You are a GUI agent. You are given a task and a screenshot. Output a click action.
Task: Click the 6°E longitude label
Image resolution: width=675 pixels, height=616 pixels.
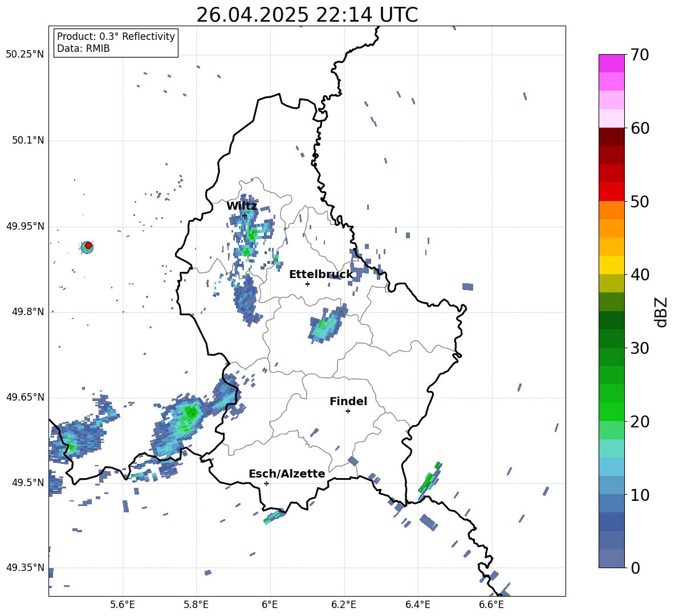pos(270,605)
